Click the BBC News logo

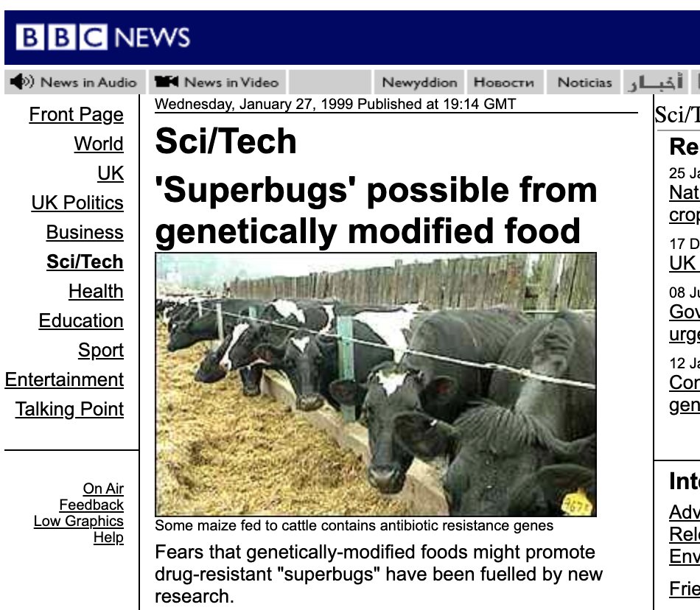pos(103,37)
